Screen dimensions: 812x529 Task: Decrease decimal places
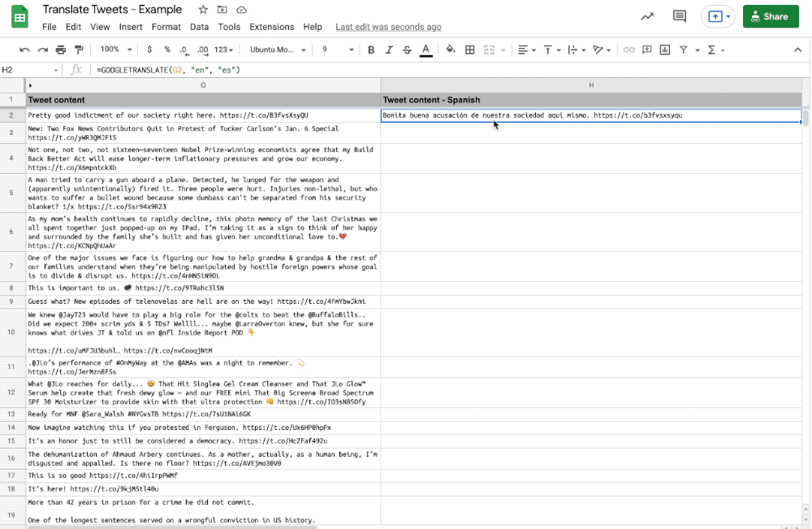(x=184, y=50)
